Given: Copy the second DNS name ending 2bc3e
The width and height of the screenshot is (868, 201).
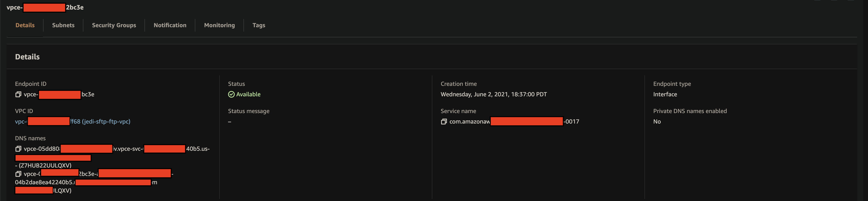Looking at the screenshot, I should (18, 174).
